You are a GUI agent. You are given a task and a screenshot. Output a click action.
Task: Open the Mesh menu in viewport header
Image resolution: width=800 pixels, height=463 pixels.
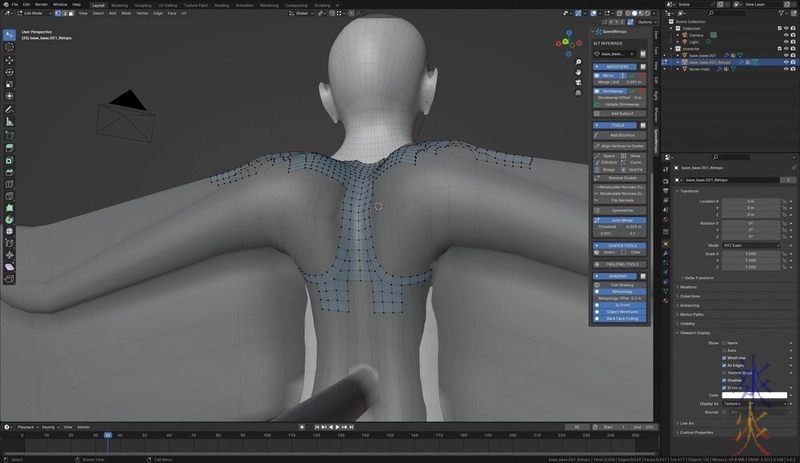[128, 14]
